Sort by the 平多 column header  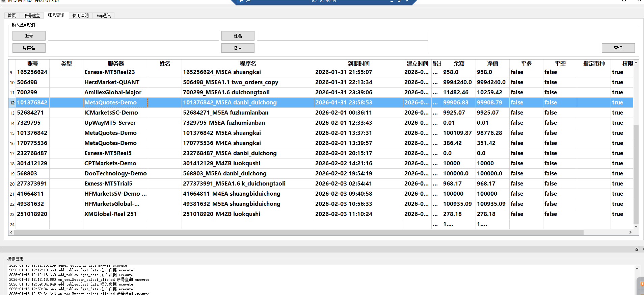(526, 64)
